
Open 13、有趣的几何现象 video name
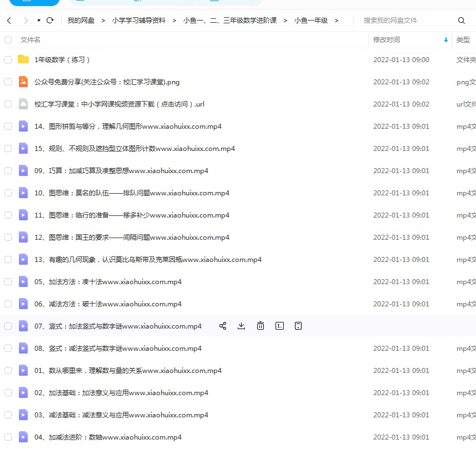pos(148,260)
